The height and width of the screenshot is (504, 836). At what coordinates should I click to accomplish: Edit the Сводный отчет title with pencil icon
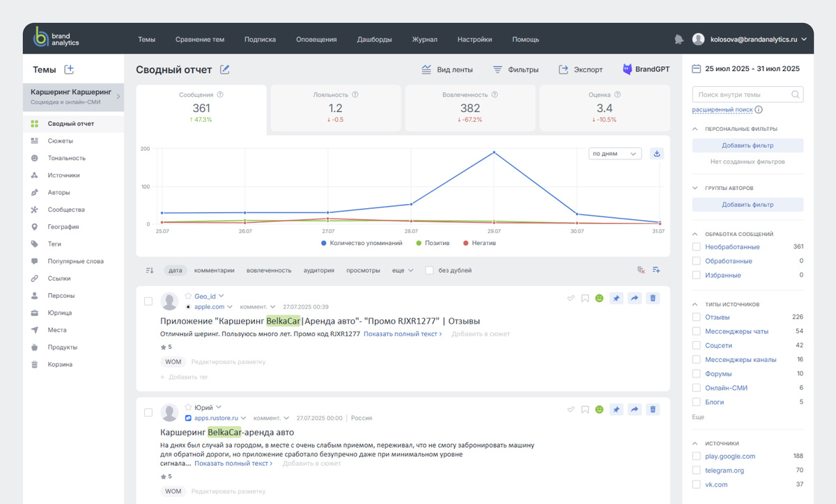(225, 70)
